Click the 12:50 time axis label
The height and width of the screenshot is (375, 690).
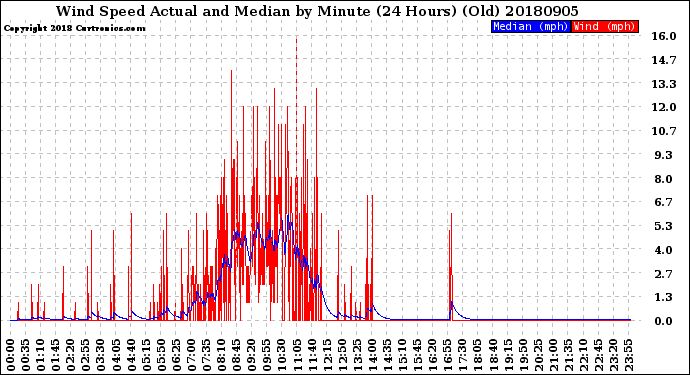(x=342, y=355)
